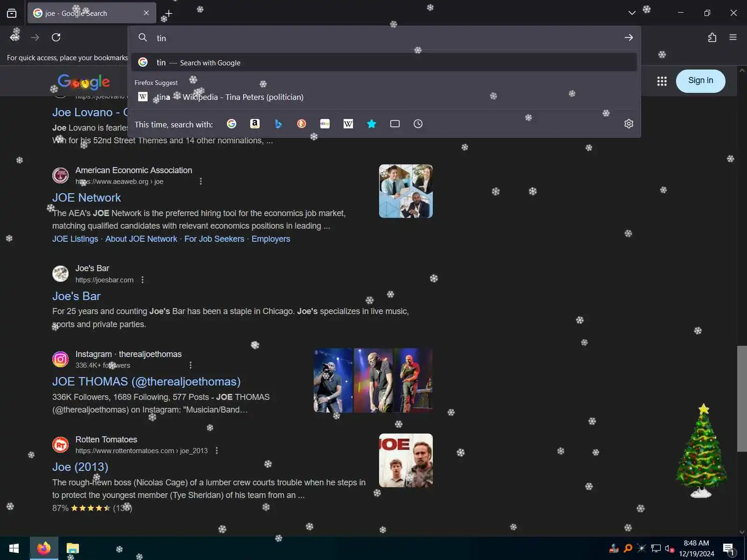The width and height of the screenshot is (747, 560).
Task: Open network status in system tray
Action: 656,548
